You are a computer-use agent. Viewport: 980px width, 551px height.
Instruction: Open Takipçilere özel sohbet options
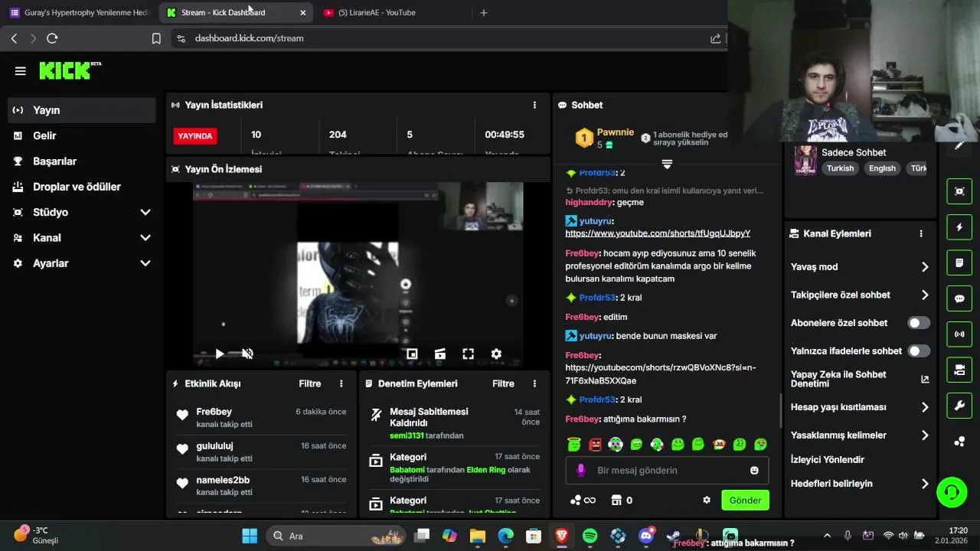(860, 295)
